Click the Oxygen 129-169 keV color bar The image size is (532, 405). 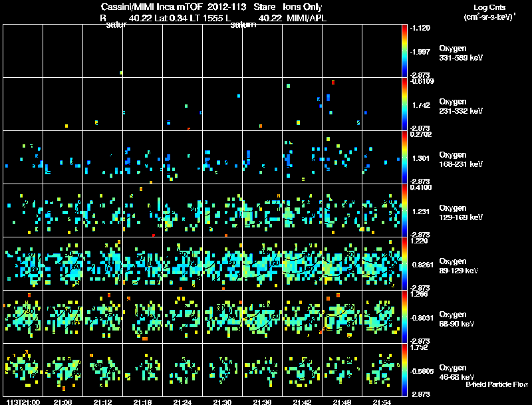click(x=404, y=211)
